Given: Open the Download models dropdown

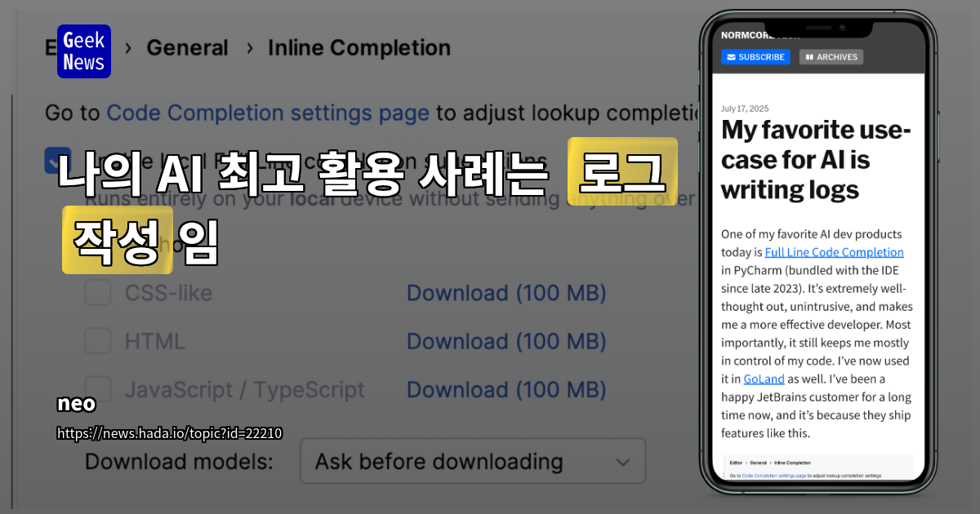Looking at the screenshot, I should [x=473, y=462].
